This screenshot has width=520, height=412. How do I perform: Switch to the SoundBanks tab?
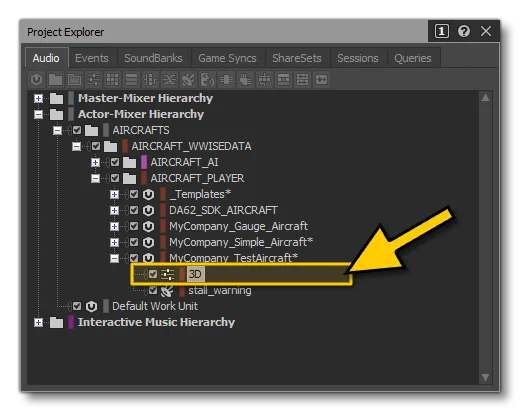click(x=153, y=58)
